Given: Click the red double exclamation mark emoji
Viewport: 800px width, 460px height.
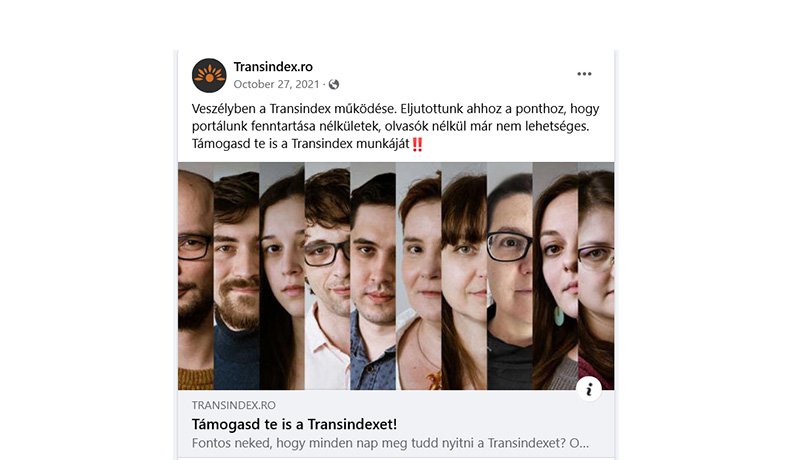Looking at the screenshot, I should pos(417,144).
